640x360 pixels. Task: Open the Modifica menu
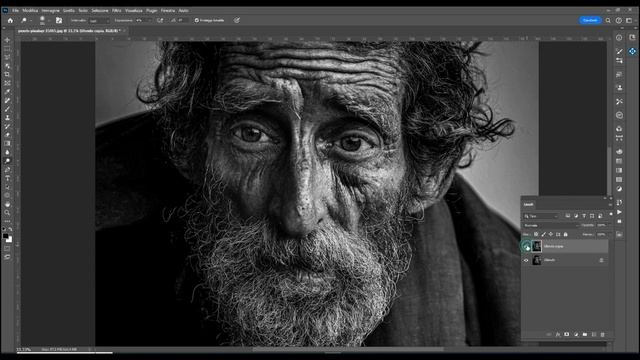(x=30, y=10)
